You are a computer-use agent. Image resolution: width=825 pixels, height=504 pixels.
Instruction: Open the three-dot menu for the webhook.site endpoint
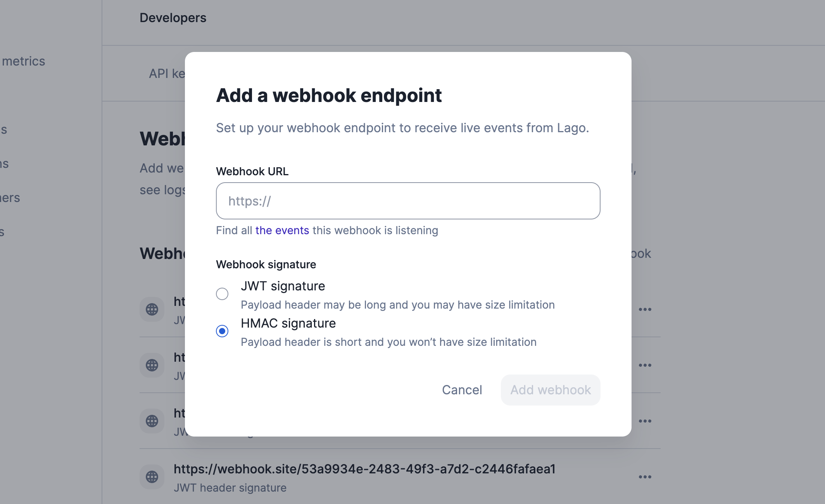645,477
